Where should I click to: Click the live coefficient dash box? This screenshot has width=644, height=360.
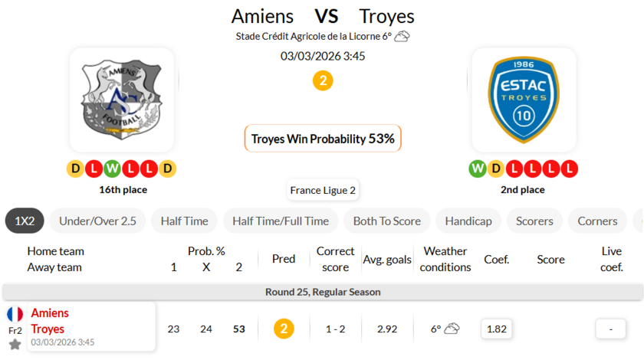(x=611, y=329)
